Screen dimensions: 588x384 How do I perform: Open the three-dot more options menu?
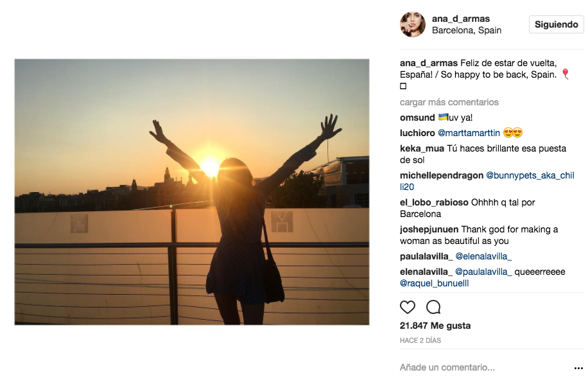578,369
